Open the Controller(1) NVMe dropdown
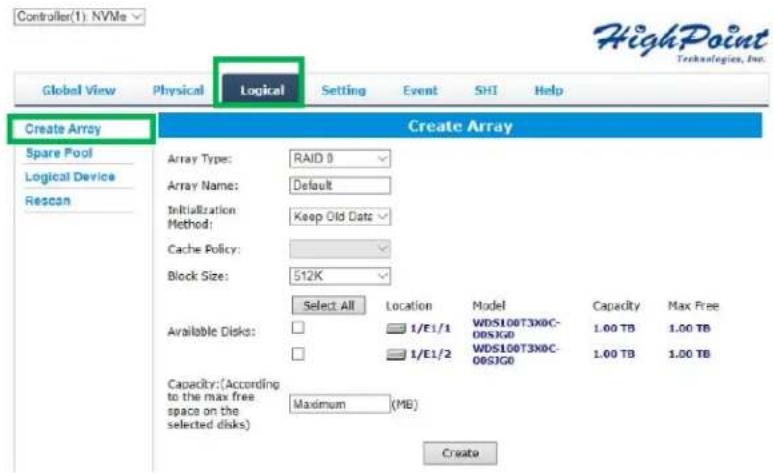Image resolution: width=773 pixels, height=473 pixels. click(x=79, y=17)
